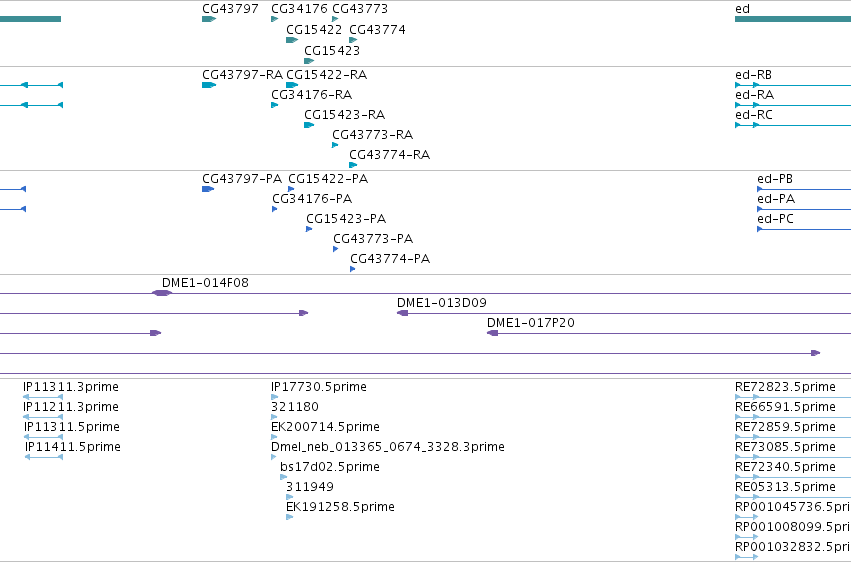Click the CG43797-RA transcript glyph
The width and height of the screenshot is (851, 562).
point(209,85)
